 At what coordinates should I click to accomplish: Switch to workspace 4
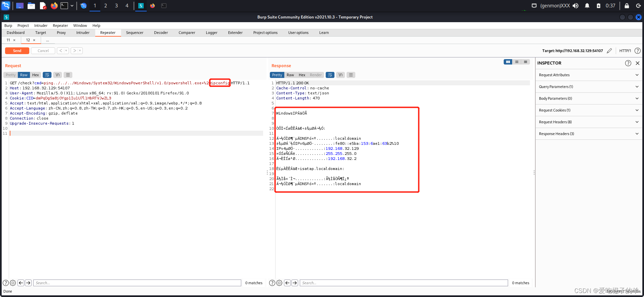coord(127,6)
